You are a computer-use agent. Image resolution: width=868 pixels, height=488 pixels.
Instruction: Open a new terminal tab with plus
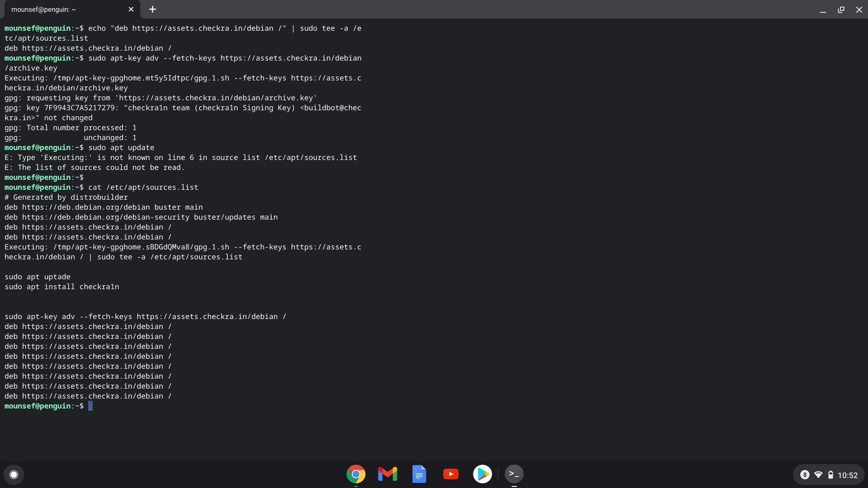(x=153, y=9)
